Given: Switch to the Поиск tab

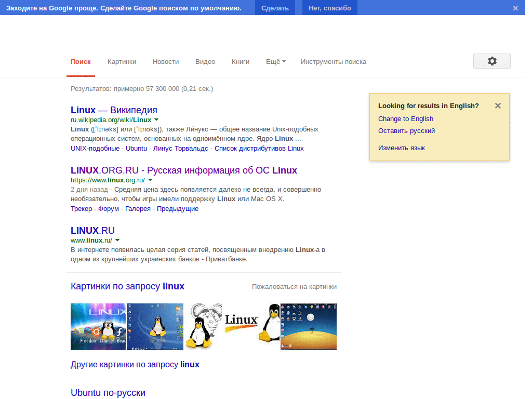Looking at the screenshot, I should tap(81, 62).
